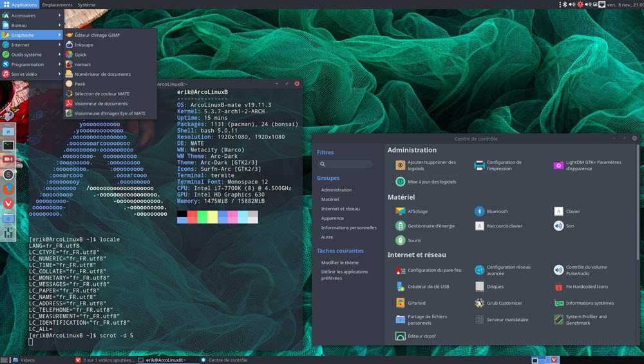Open GParted from the control center
Screen dimensions: 644x364
(x=416, y=303)
